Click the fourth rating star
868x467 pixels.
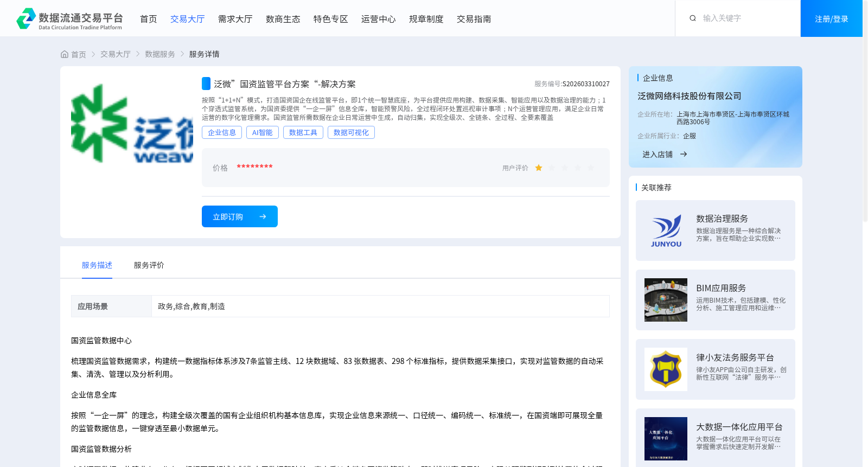coord(578,168)
